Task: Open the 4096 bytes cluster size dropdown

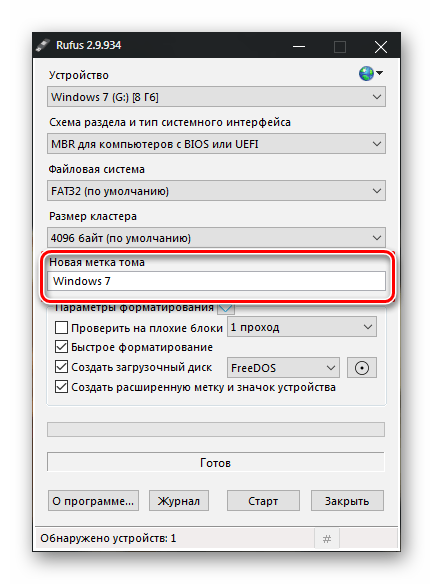Action: coord(216,238)
